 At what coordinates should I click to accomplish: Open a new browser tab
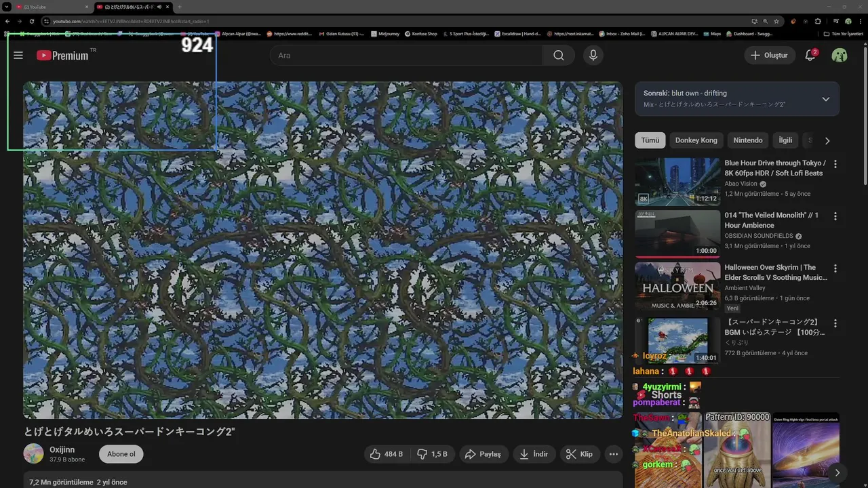coord(179,7)
